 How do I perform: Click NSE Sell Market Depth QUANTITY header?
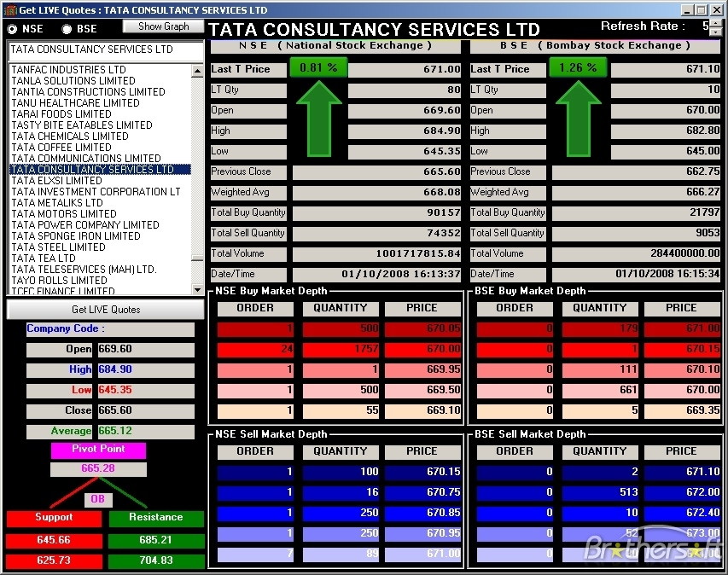coord(341,451)
